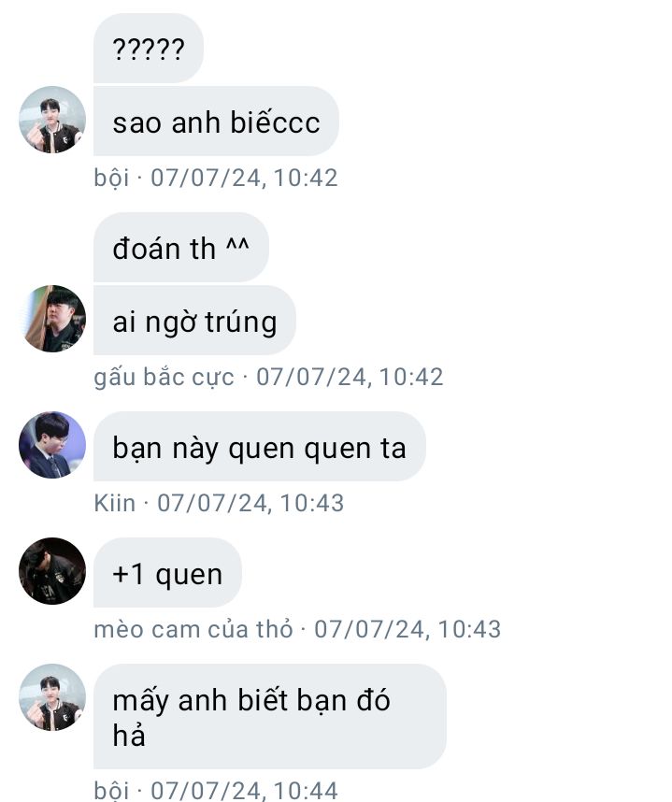Tap the sender name "Kiin"
Image resolution: width=672 pixels, height=802 pixels.
tap(115, 503)
